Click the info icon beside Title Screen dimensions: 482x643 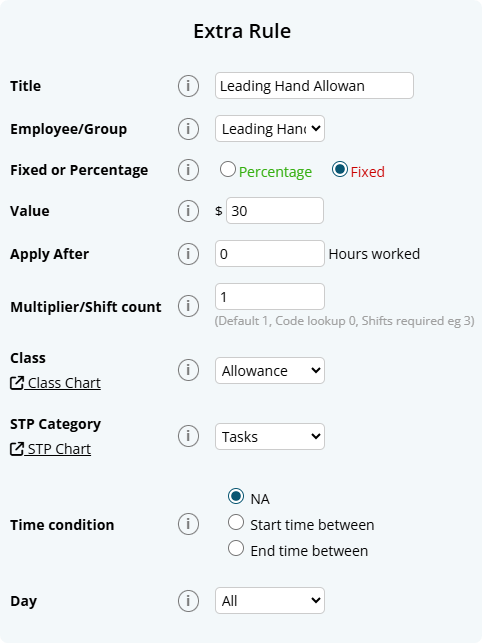188,86
